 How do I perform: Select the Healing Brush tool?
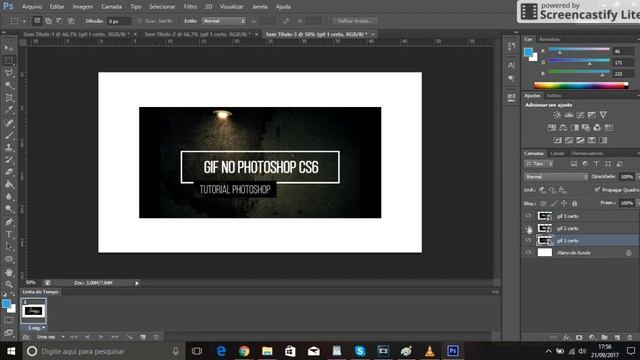click(x=9, y=122)
